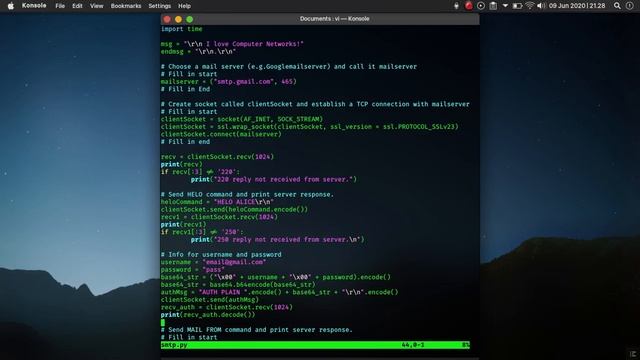
Task: Click the 465 port number
Action: [287, 82]
